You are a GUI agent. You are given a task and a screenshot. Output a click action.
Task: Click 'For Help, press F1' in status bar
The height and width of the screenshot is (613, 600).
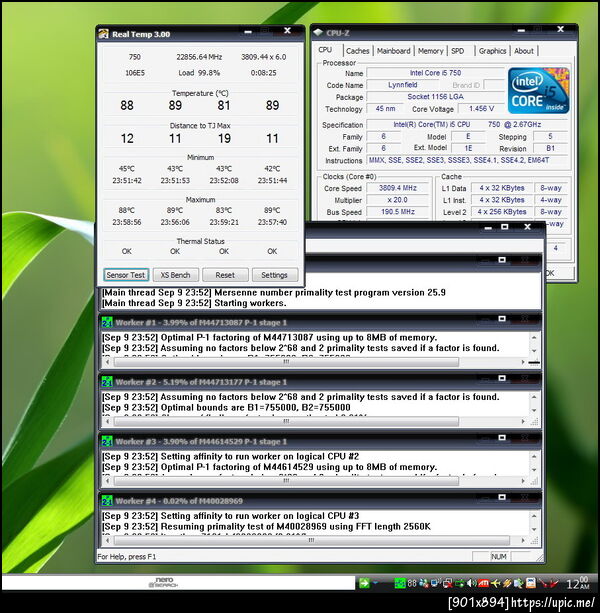pyautogui.click(x=127, y=557)
